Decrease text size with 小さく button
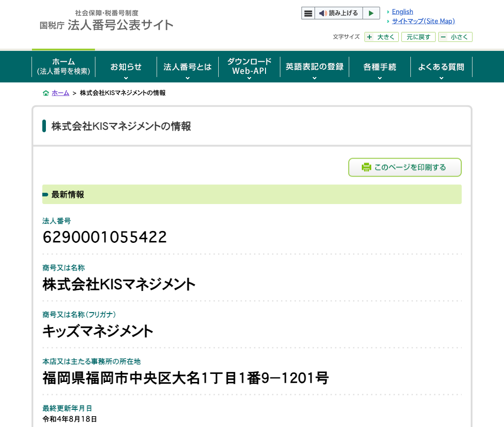The width and height of the screenshot is (504, 427). tap(455, 37)
